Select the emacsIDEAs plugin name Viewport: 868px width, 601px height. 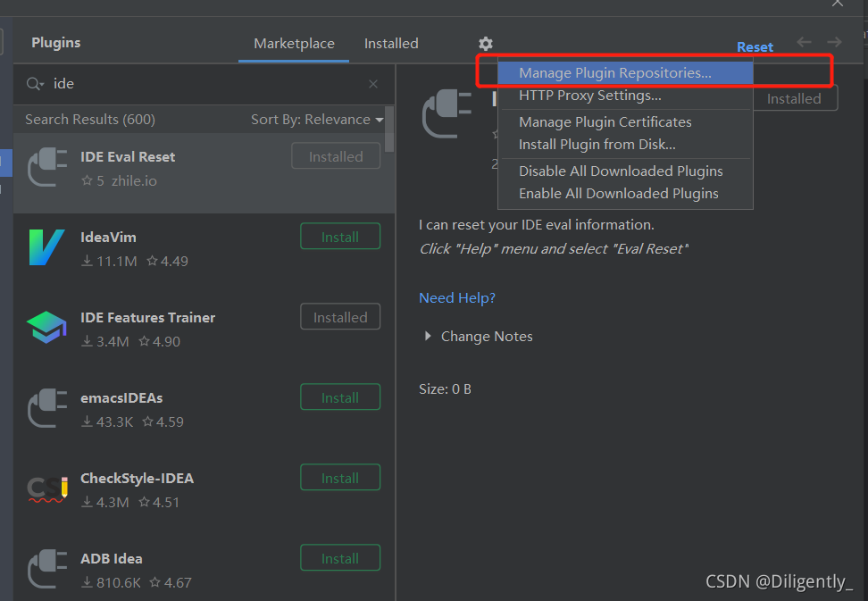(x=121, y=398)
